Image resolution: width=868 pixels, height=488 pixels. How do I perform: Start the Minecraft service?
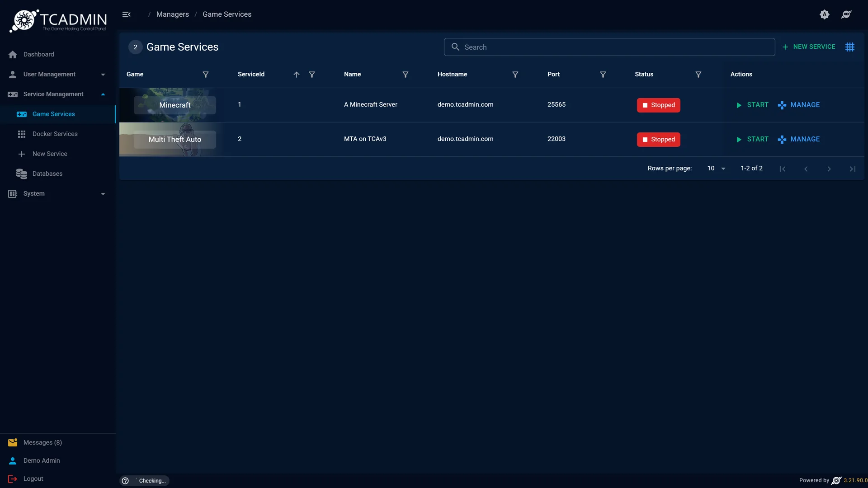[752, 105]
